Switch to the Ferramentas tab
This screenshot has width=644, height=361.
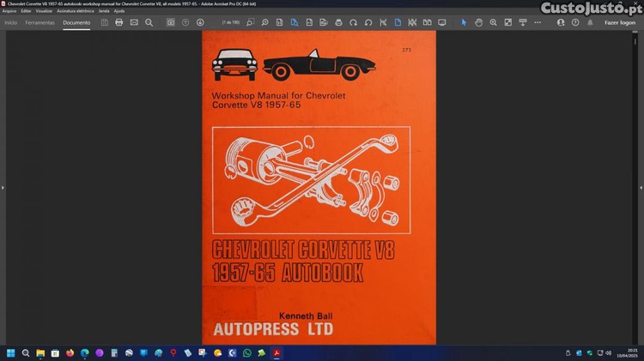[39, 22]
